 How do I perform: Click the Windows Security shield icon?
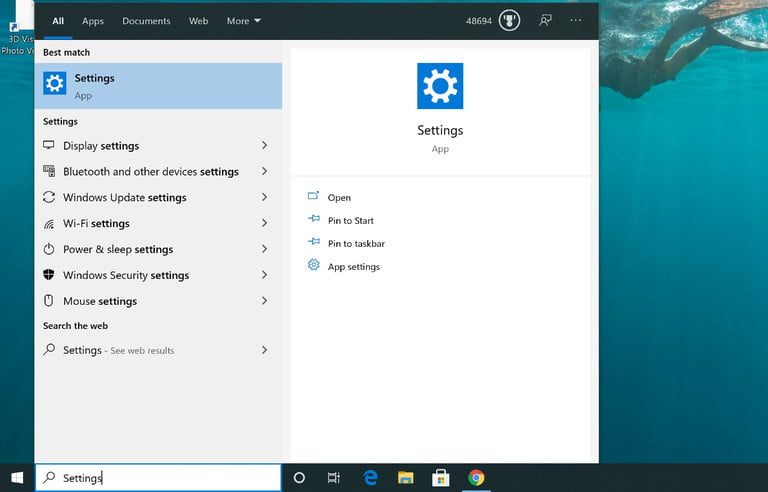49,274
